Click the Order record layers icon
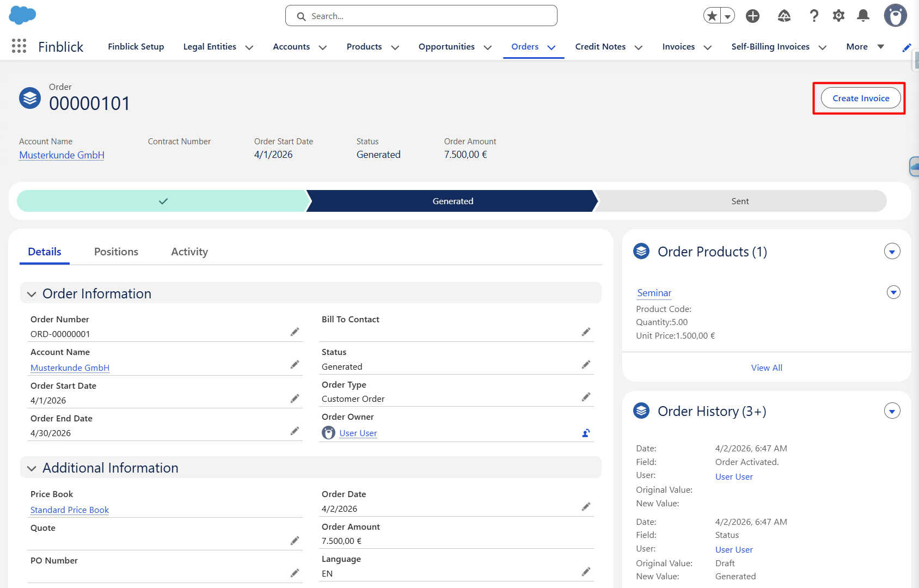 (30, 98)
